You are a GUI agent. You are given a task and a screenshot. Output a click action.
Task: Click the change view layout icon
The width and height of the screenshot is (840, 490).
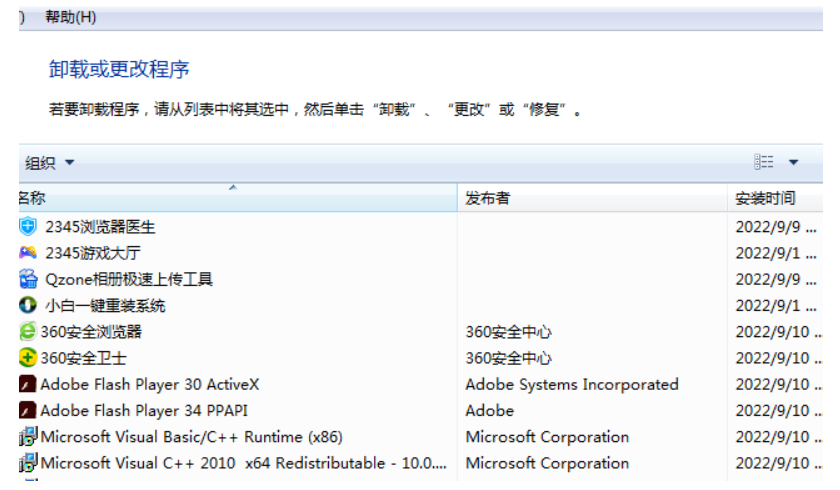pos(765,162)
